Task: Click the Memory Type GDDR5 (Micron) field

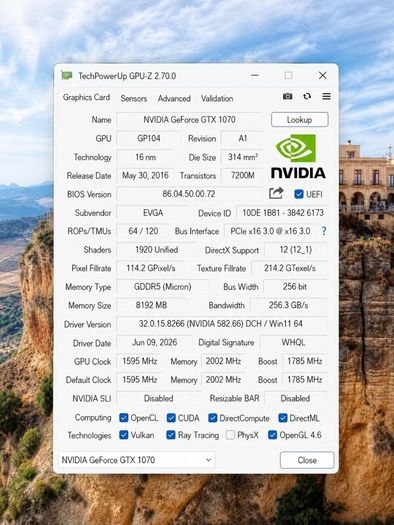Action: tap(162, 287)
